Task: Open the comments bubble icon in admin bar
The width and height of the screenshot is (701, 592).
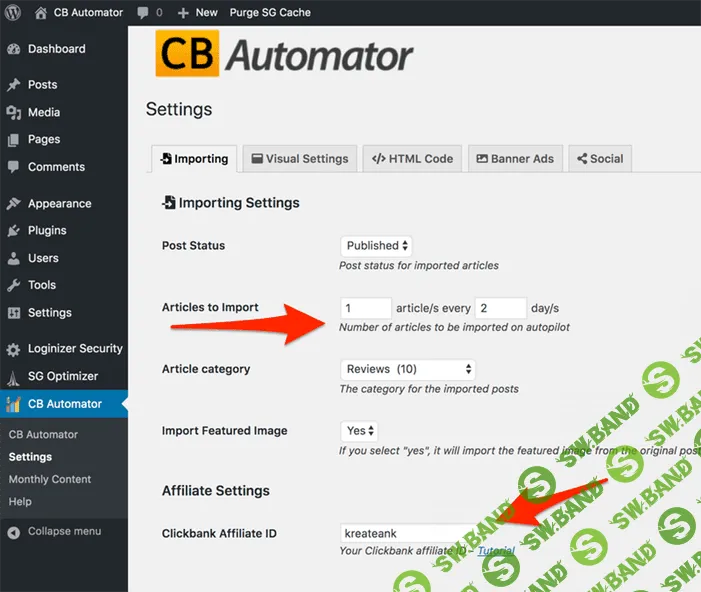Action: pos(143,13)
